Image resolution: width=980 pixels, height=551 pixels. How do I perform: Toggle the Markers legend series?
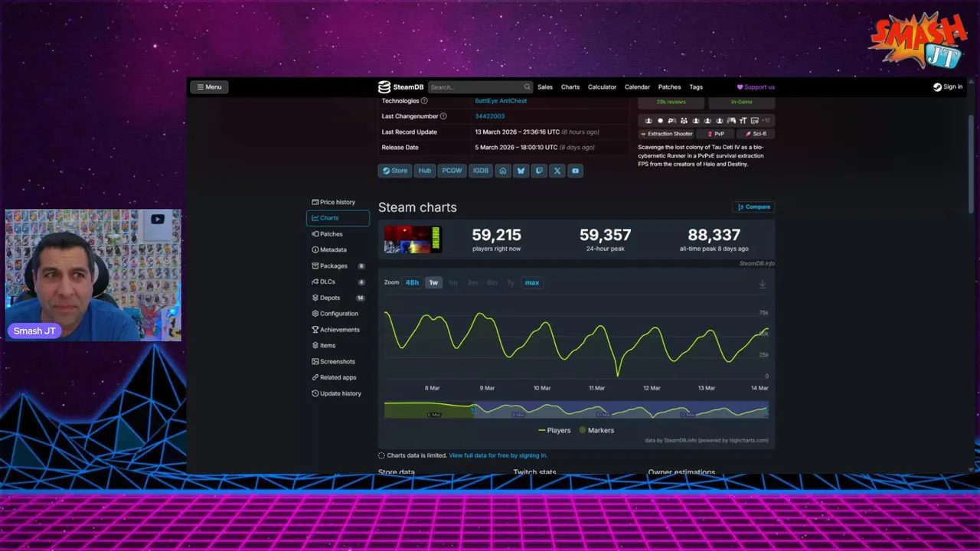click(x=596, y=430)
